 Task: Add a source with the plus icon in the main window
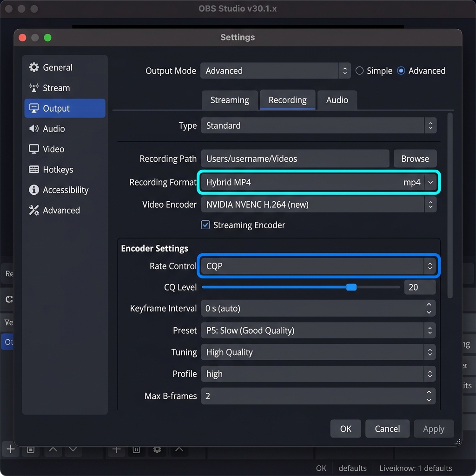click(x=116, y=450)
